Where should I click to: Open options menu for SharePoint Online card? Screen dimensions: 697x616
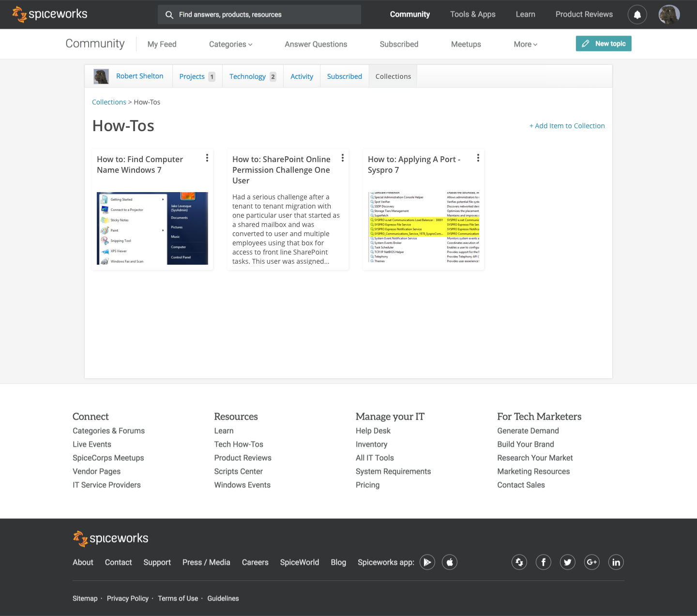343,158
